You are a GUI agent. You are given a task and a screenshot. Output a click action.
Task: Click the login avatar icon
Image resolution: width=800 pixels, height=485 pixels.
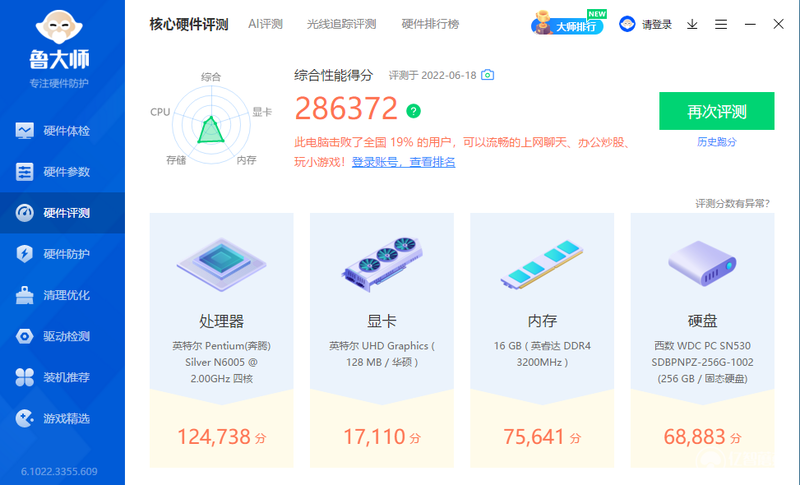pyautogui.click(x=627, y=24)
